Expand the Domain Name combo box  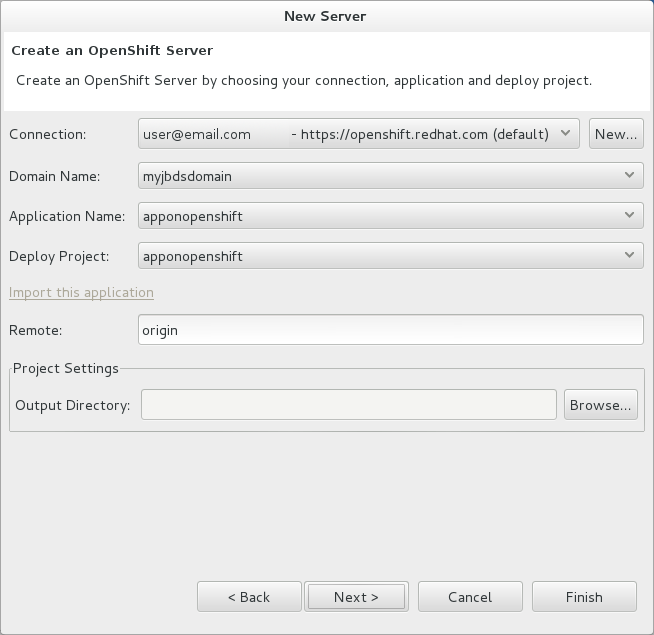coord(390,176)
